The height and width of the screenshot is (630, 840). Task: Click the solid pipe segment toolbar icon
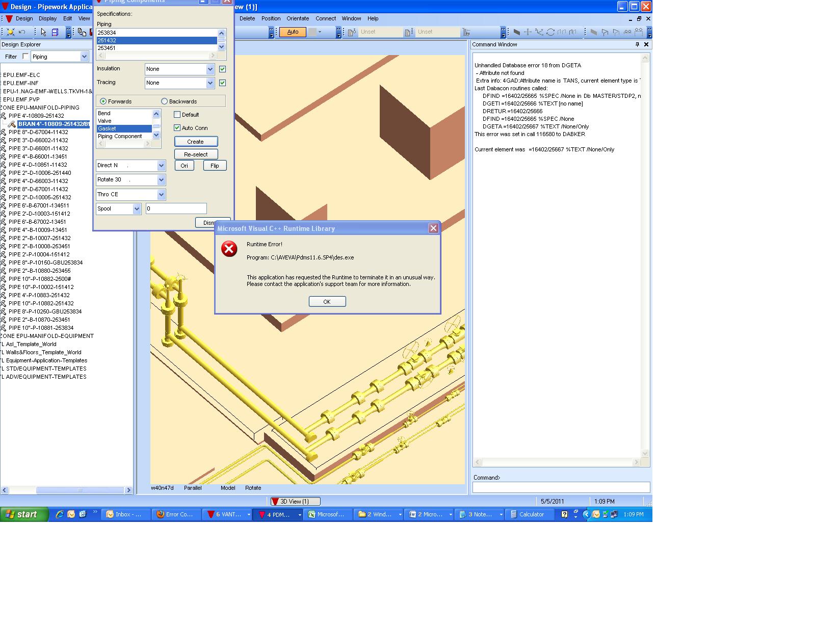(x=573, y=32)
